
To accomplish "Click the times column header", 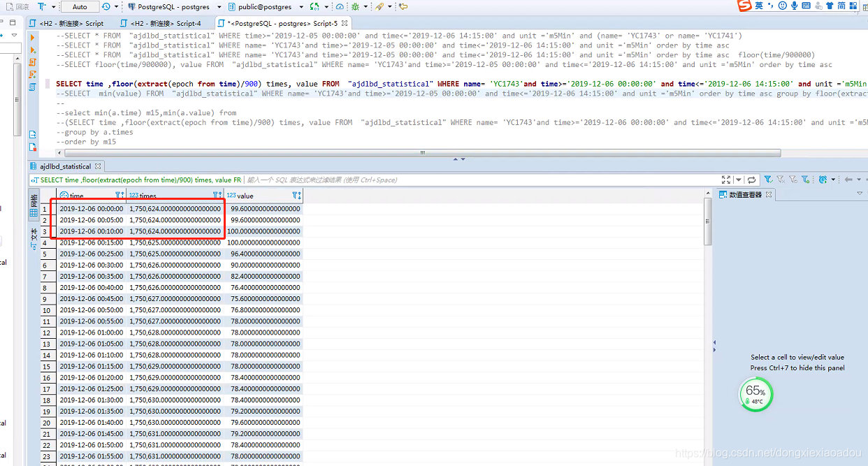I will click(175, 196).
